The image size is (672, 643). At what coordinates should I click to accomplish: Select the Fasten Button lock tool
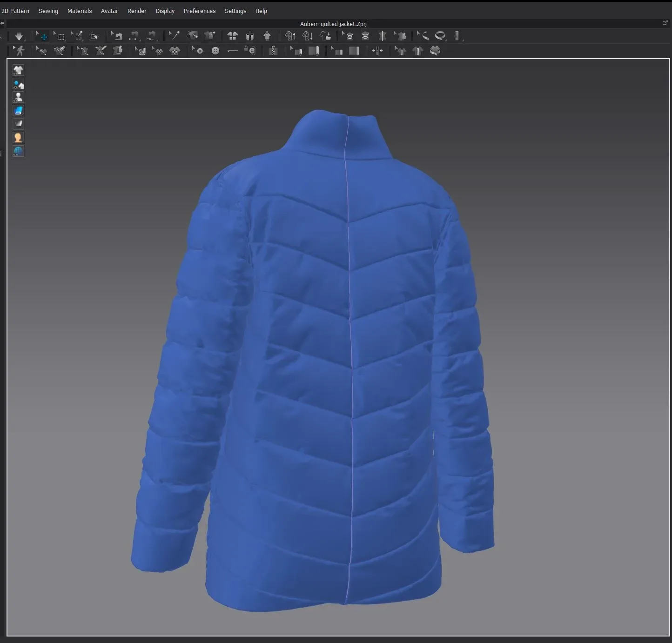pos(250,51)
